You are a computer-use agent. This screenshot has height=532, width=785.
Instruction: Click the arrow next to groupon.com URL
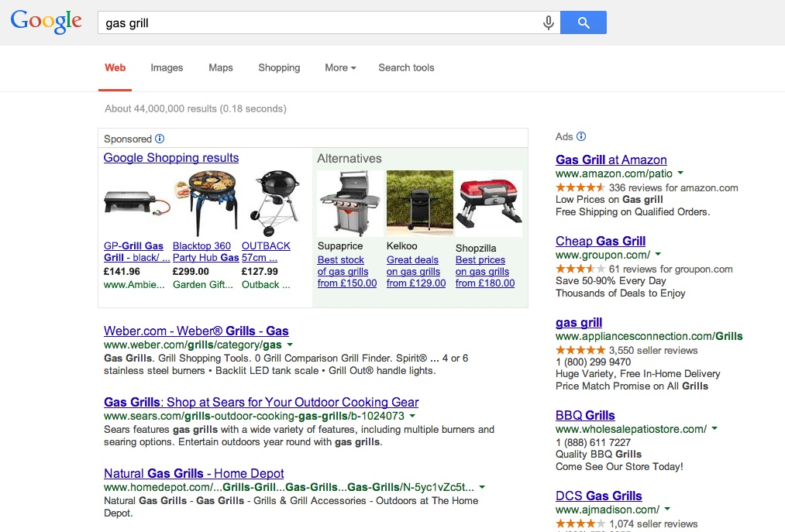point(658,255)
